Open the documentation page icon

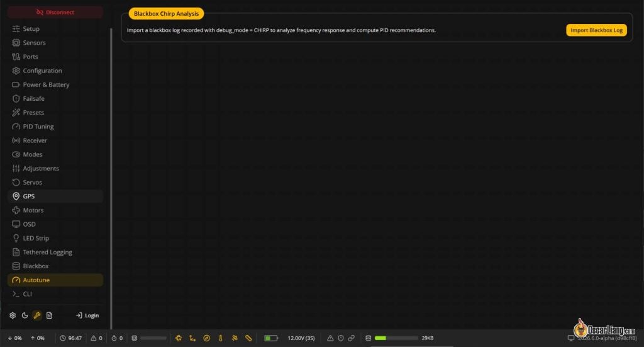[49, 316]
